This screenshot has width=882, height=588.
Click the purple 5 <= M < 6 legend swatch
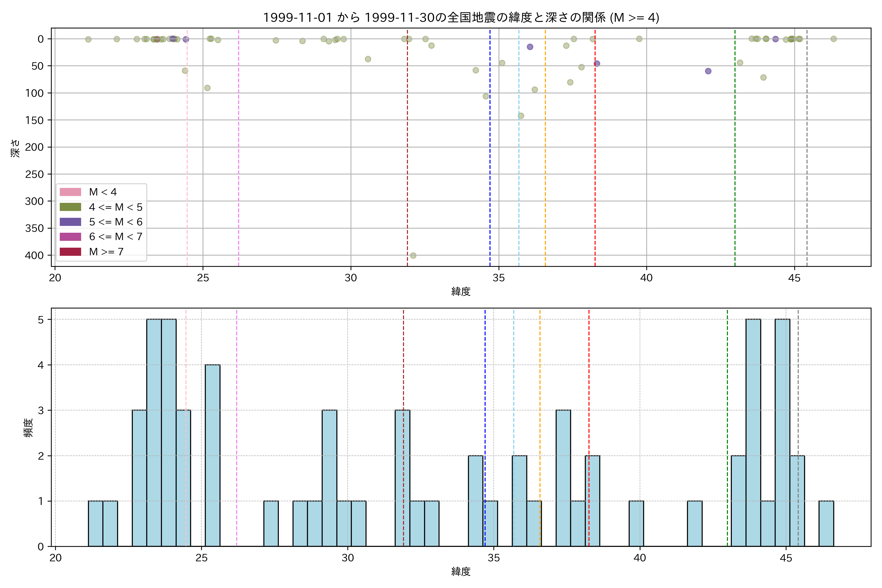coord(70,222)
